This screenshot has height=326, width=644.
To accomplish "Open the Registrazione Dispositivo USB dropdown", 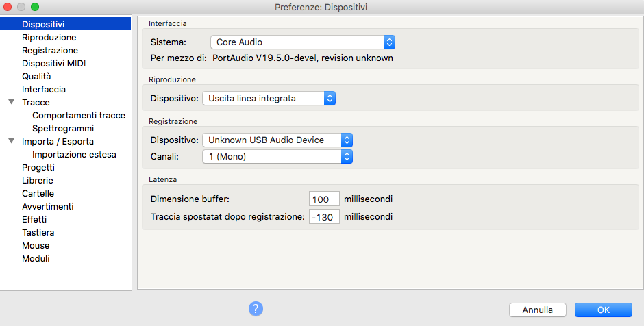I will click(277, 140).
